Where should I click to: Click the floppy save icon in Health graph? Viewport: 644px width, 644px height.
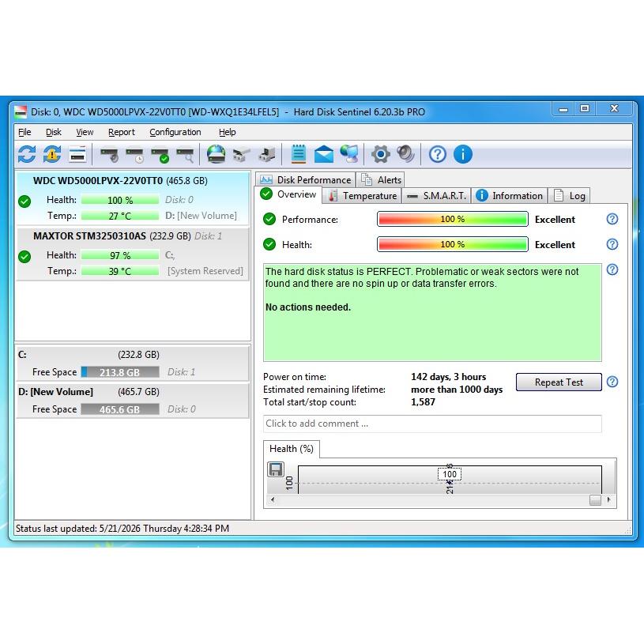[276, 469]
